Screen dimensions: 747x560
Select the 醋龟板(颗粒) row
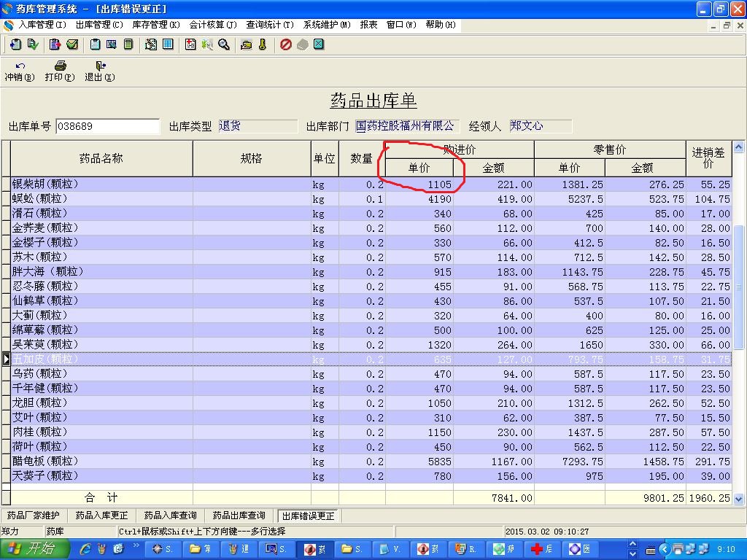coord(371,462)
